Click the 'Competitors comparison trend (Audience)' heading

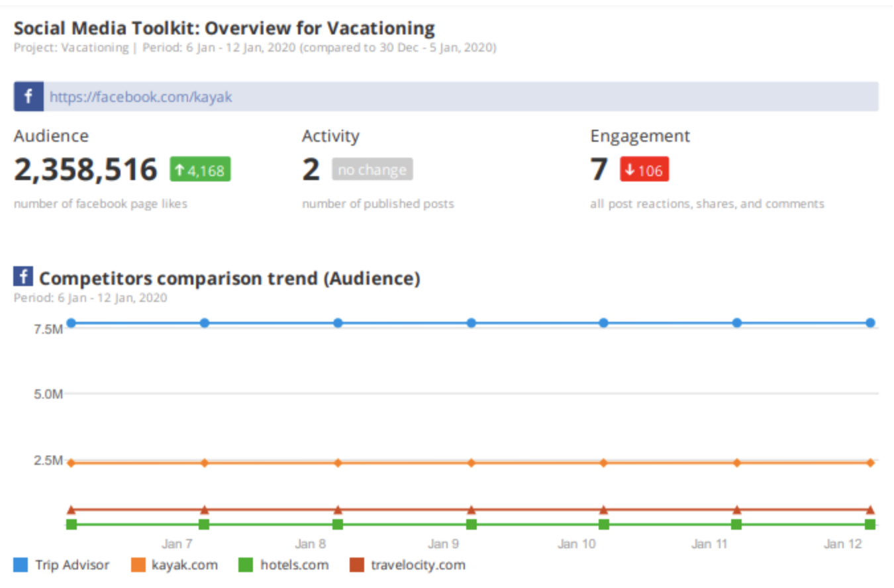click(x=230, y=279)
